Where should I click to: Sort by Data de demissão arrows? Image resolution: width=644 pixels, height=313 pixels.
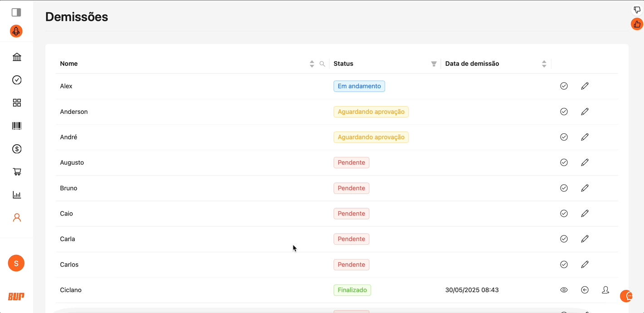coord(544,64)
